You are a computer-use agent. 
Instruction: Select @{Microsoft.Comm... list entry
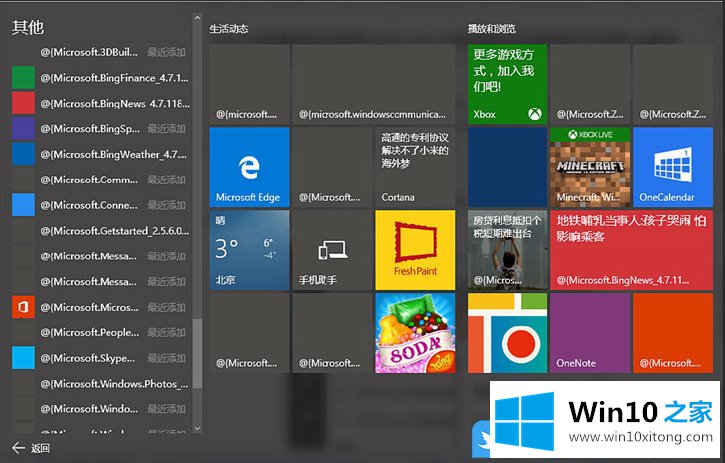pos(100,179)
